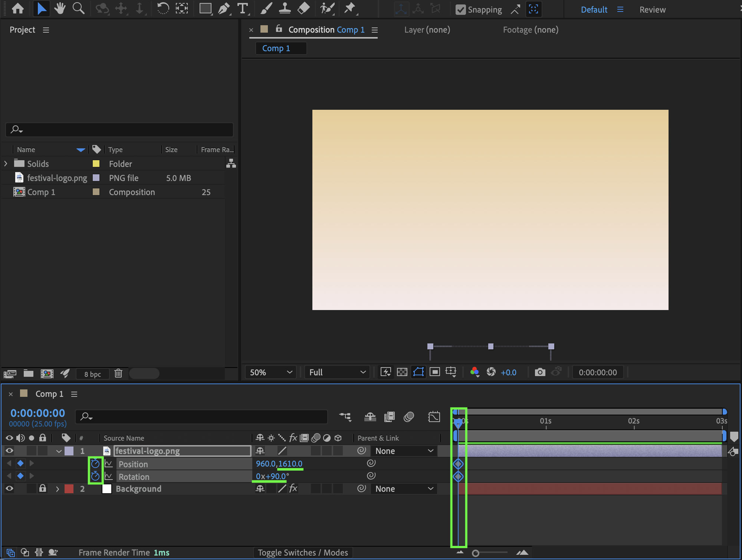Select the Type tool

pyautogui.click(x=243, y=9)
